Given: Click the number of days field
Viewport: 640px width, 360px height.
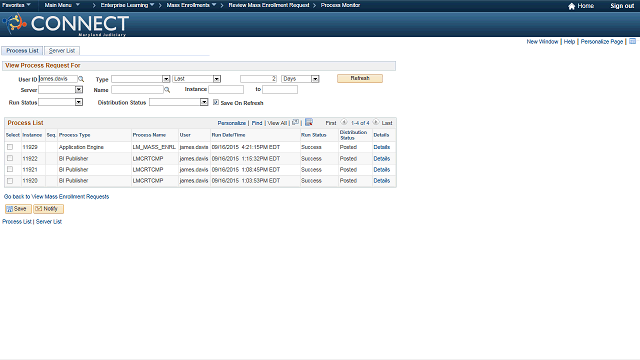Looking at the screenshot, I should click(x=258, y=79).
